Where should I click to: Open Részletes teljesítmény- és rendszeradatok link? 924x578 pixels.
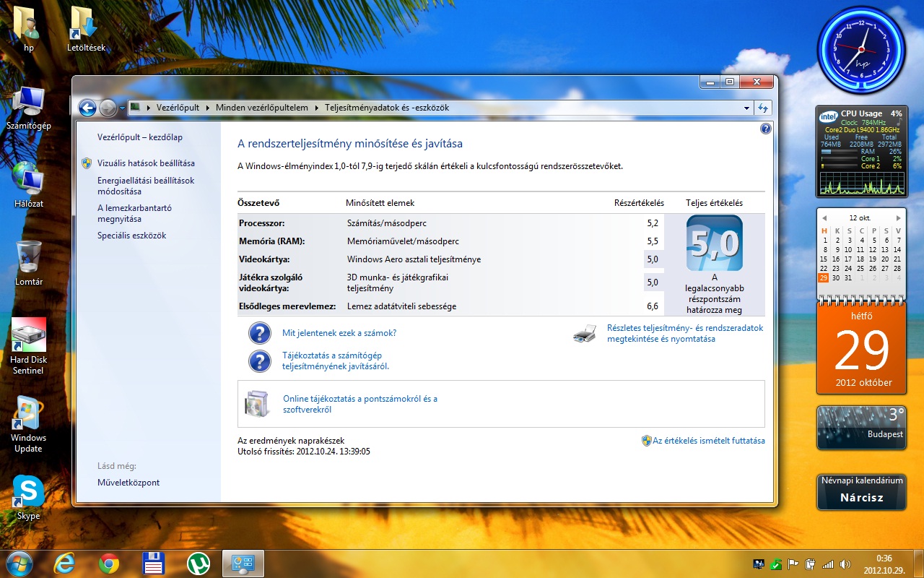click(685, 333)
